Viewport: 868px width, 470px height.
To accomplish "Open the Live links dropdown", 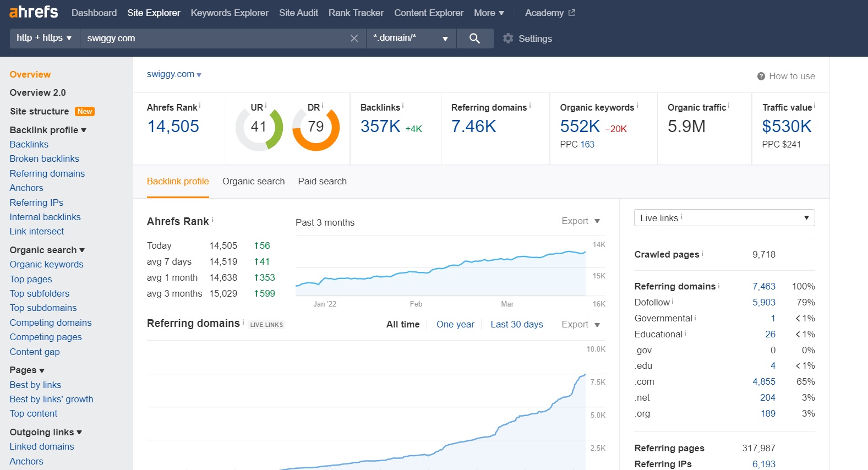I will click(724, 218).
